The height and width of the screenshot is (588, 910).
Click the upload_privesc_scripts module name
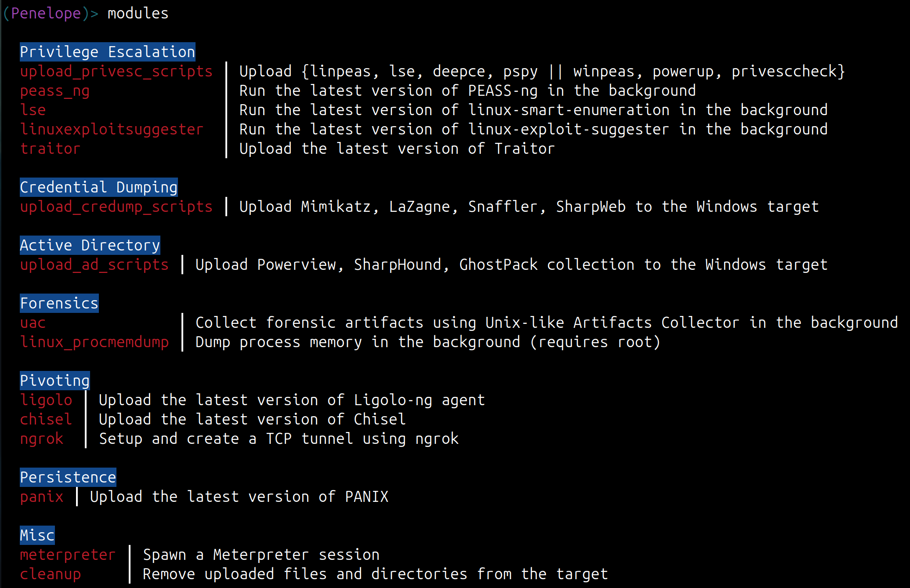[x=116, y=71]
